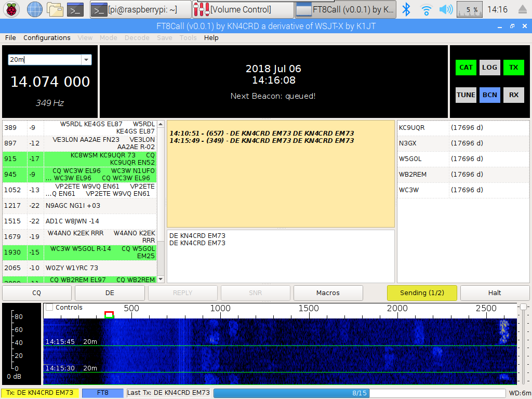
Task: Select the 945 Hz CQ WC3W row
Action: [x=79, y=175]
